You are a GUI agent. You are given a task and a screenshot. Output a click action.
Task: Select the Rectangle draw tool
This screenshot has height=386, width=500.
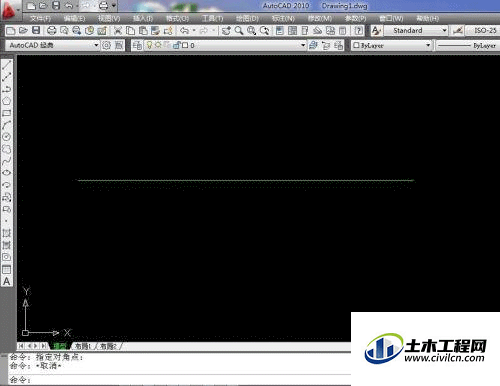7,113
